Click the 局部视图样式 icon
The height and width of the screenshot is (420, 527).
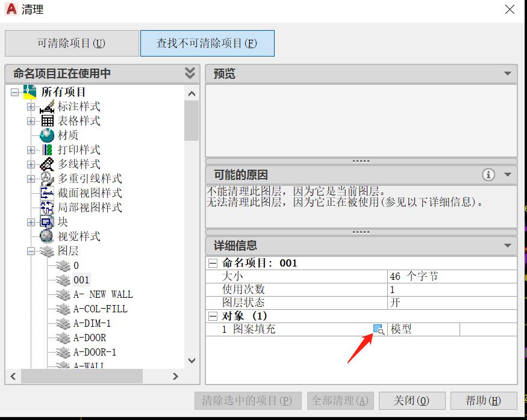click(47, 208)
